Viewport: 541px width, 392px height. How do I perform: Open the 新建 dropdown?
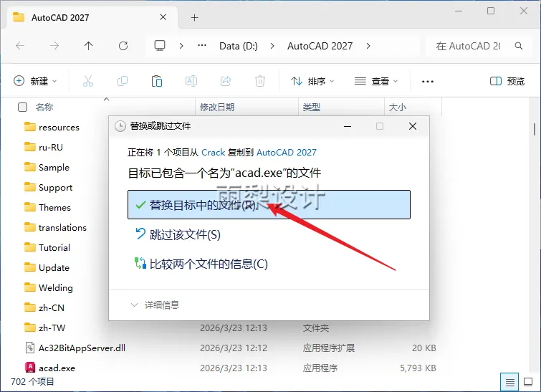[35, 81]
